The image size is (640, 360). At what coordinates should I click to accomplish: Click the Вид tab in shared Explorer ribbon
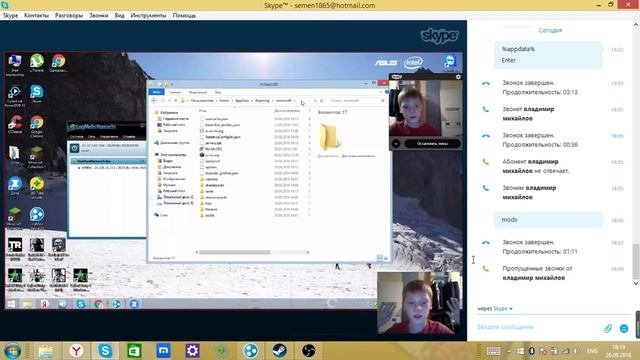click(x=218, y=92)
